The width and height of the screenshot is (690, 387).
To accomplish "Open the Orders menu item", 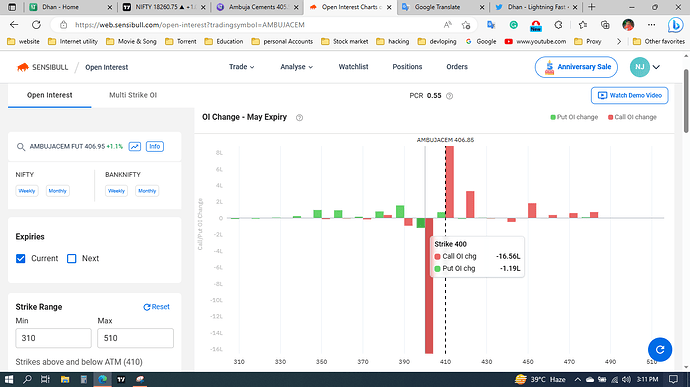I will tap(457, 67).
